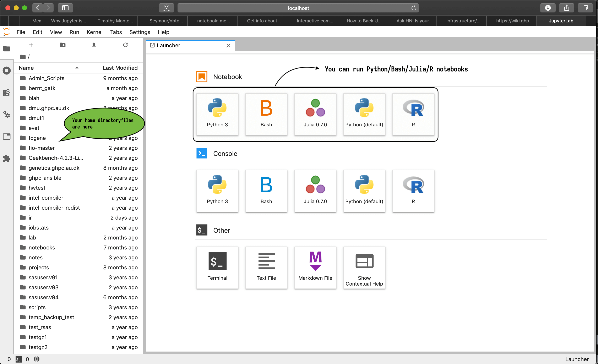Screen dimensions: 598x364
Task: Toggle the Safari sidebar button
Action: point(65,8)
